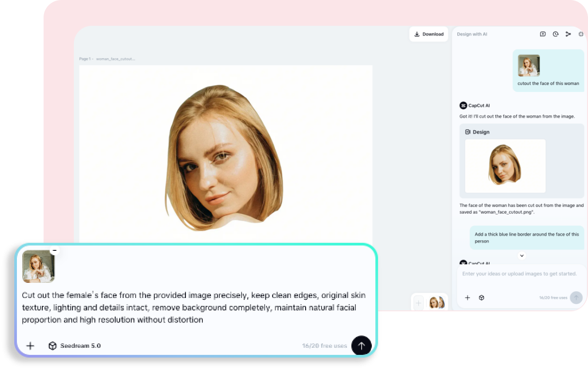Focus the "Enter your ideas" chat input
The width and height of the screenshot is (588, 370).
[520, 274]
